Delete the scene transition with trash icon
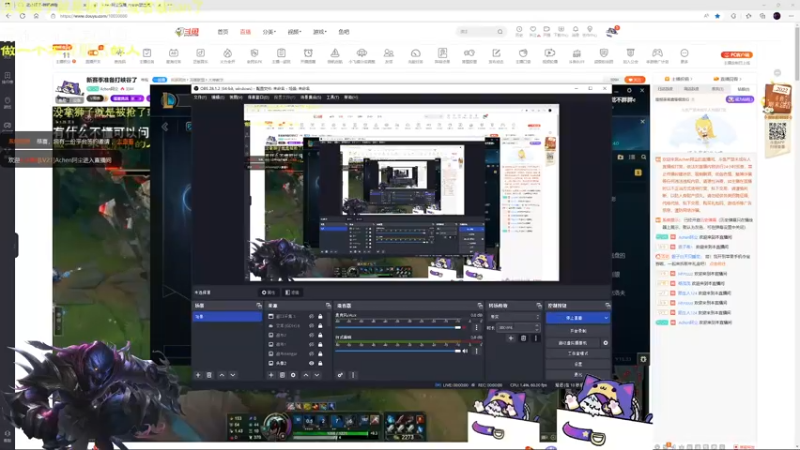 [x=523, y=338]
